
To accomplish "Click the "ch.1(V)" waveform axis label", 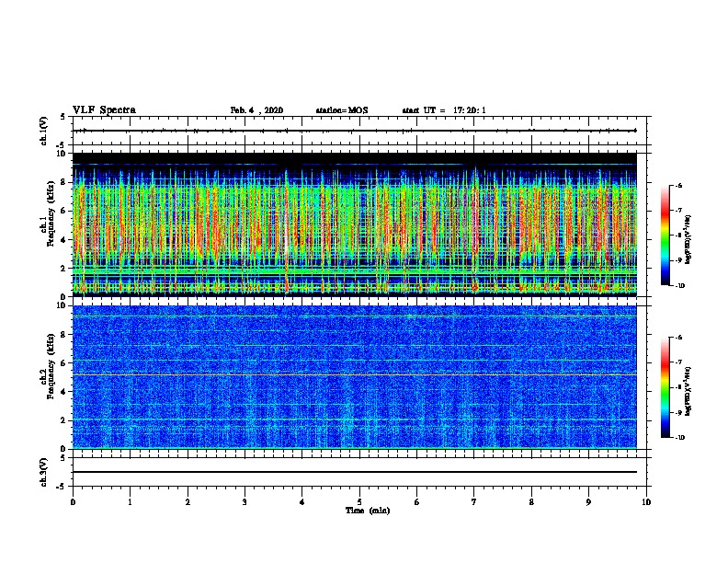I will point(43,131).
